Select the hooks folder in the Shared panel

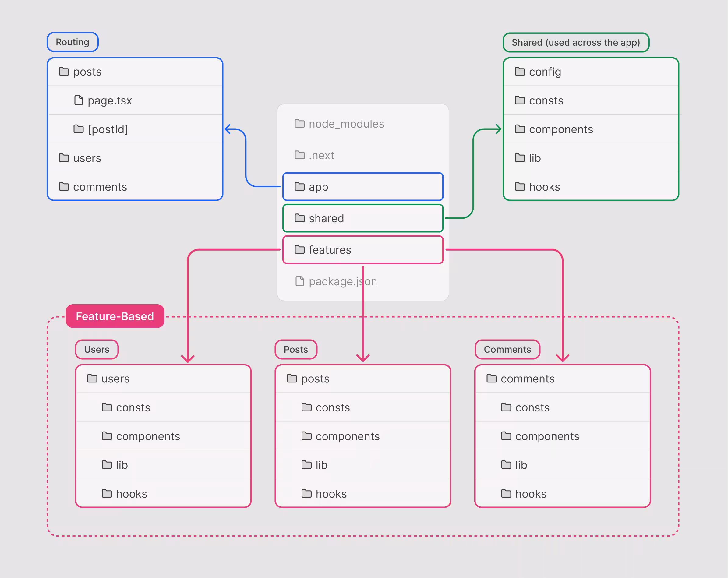click(x=544, y=187)
